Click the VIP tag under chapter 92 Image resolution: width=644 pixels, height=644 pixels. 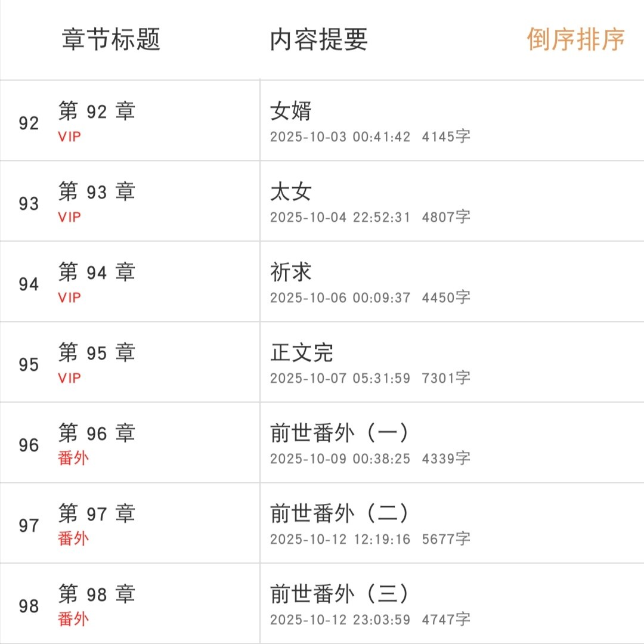69,137
